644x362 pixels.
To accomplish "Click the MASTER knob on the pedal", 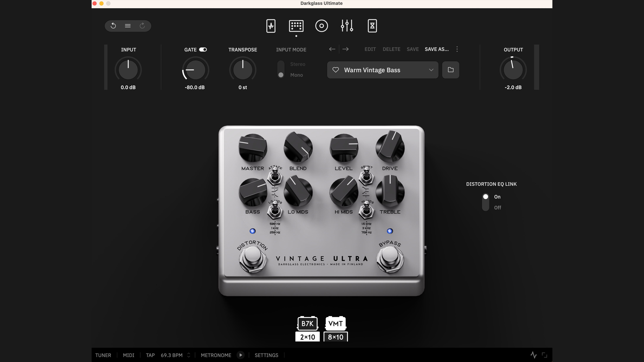I will coord(253,148).
